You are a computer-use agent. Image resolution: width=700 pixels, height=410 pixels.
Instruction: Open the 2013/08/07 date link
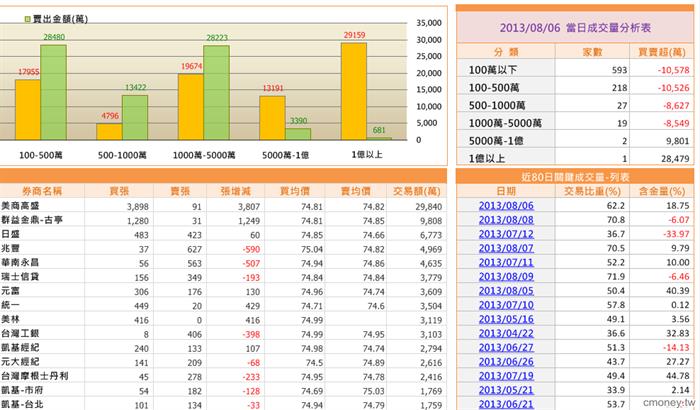[506, 248]
